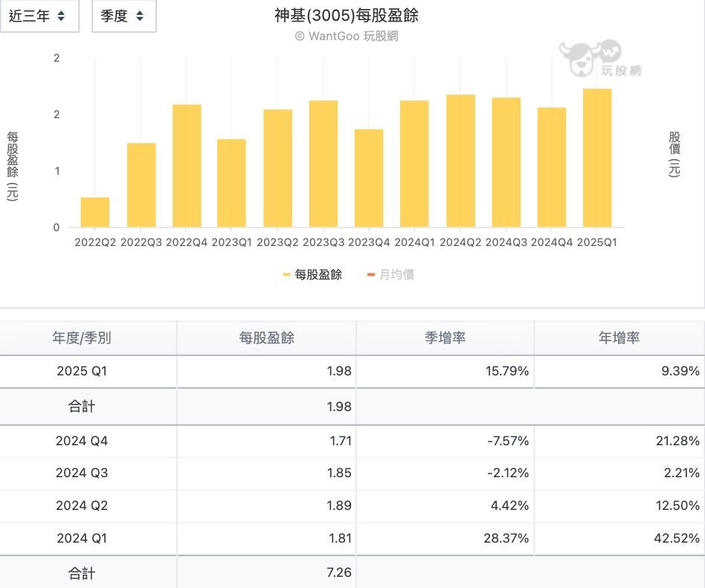Click the 季增率 column header
Screen dimensions: 705x588
(x=445, y=337)
